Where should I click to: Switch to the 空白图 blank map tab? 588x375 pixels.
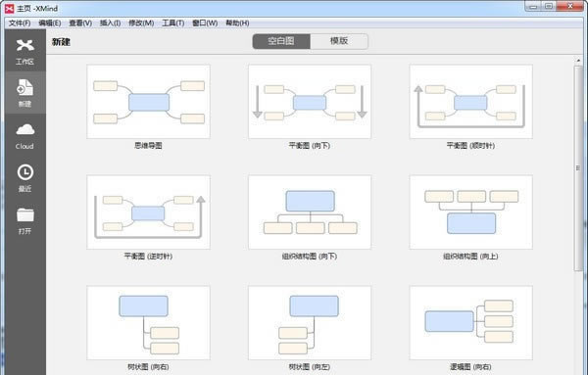click(281, 41)
